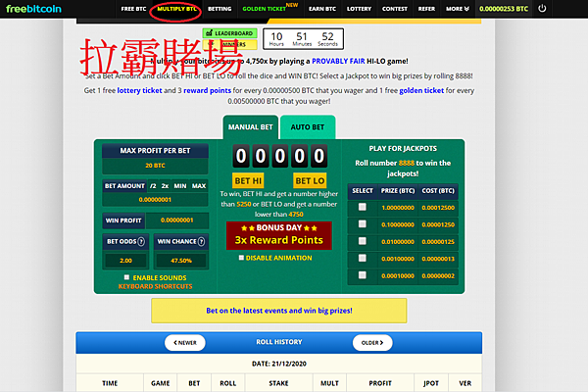Open KEYBOARD SHORTCUTS link

tap(155, 286)
